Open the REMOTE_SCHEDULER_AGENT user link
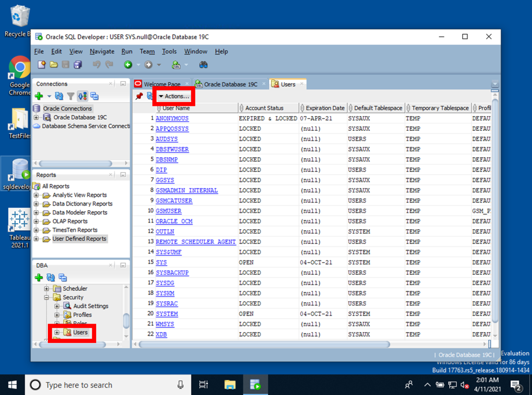The image size is (532, 395). tap(196, 242)
